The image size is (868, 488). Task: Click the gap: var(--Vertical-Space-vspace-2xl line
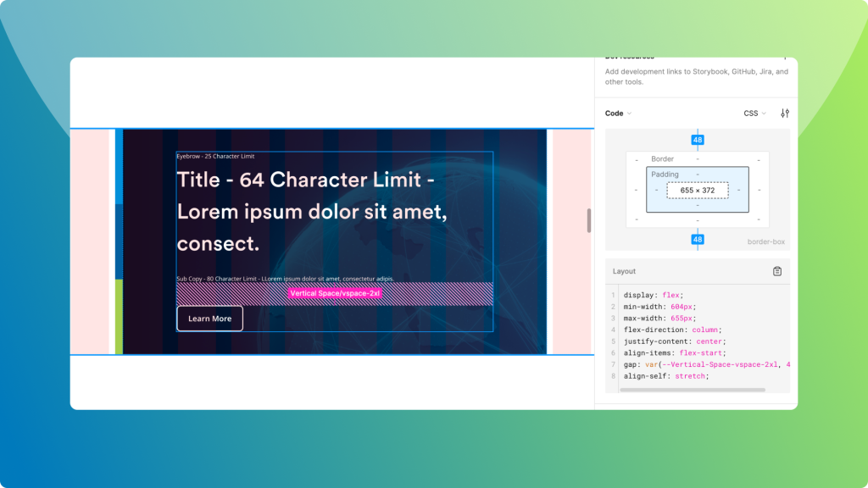click(706, 364)
